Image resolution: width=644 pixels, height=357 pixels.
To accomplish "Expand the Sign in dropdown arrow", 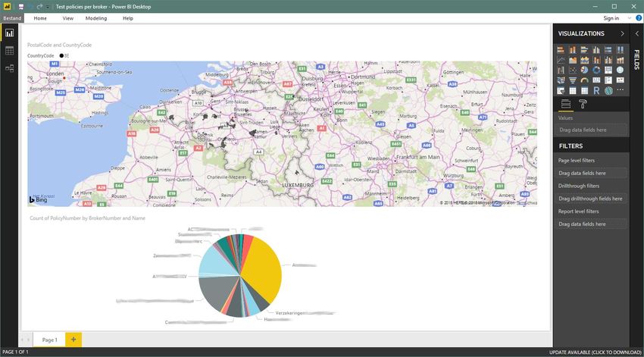I will [x=629, y=18].
